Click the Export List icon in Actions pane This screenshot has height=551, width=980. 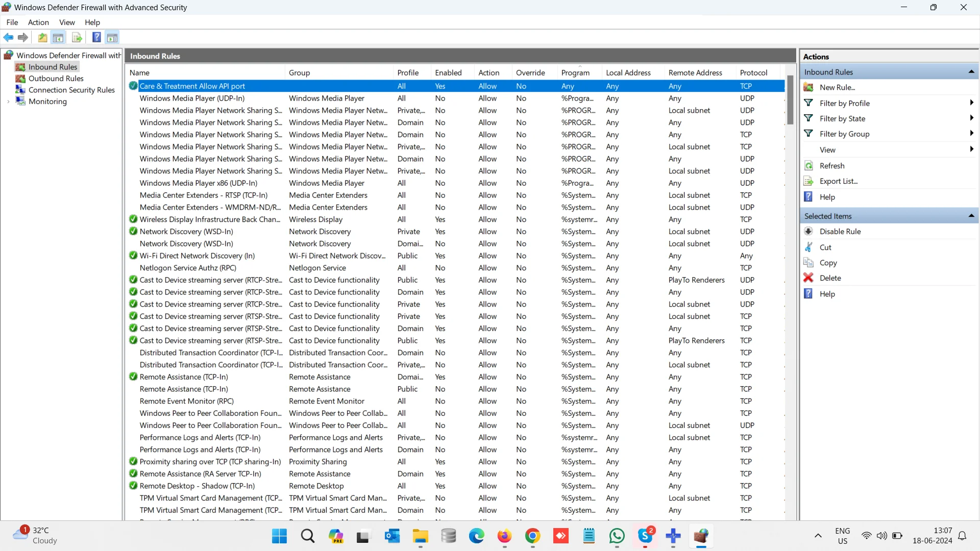808,181
